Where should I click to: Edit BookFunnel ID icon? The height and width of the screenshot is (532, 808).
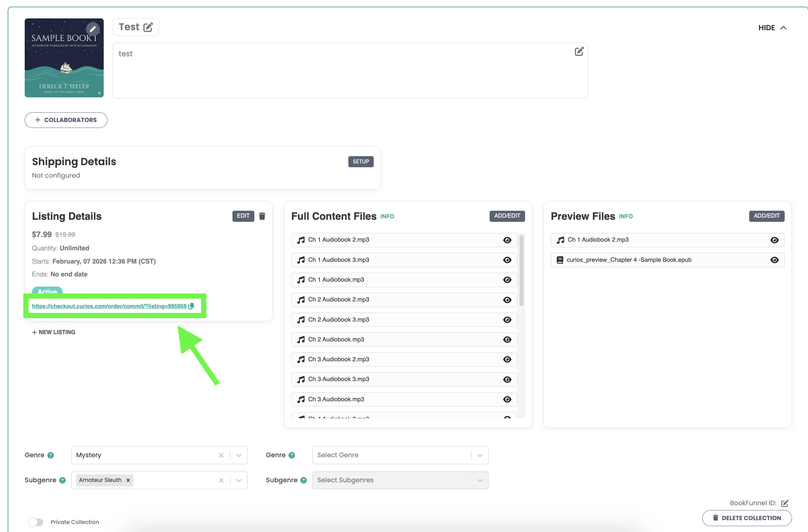point(785,503)
